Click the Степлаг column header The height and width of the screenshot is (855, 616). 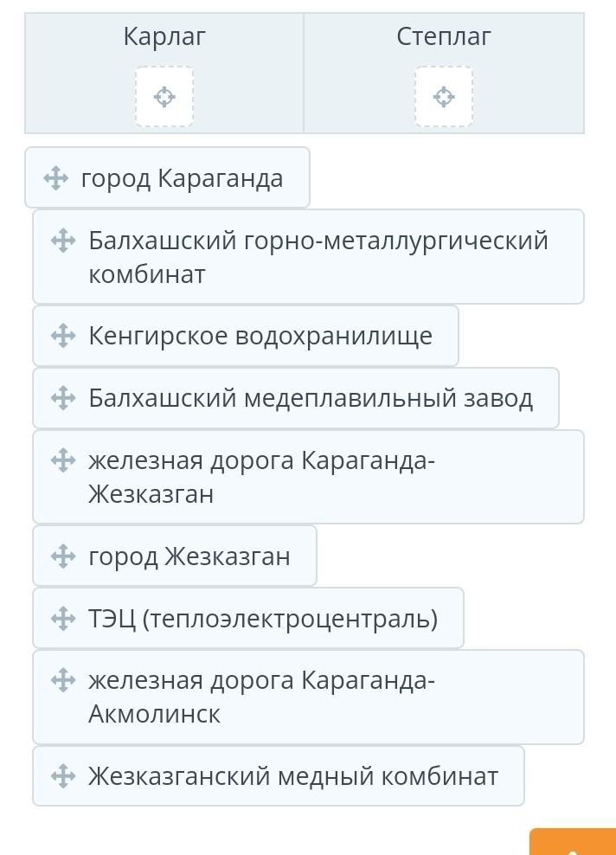pyautogui.click(x=444, y=36)
